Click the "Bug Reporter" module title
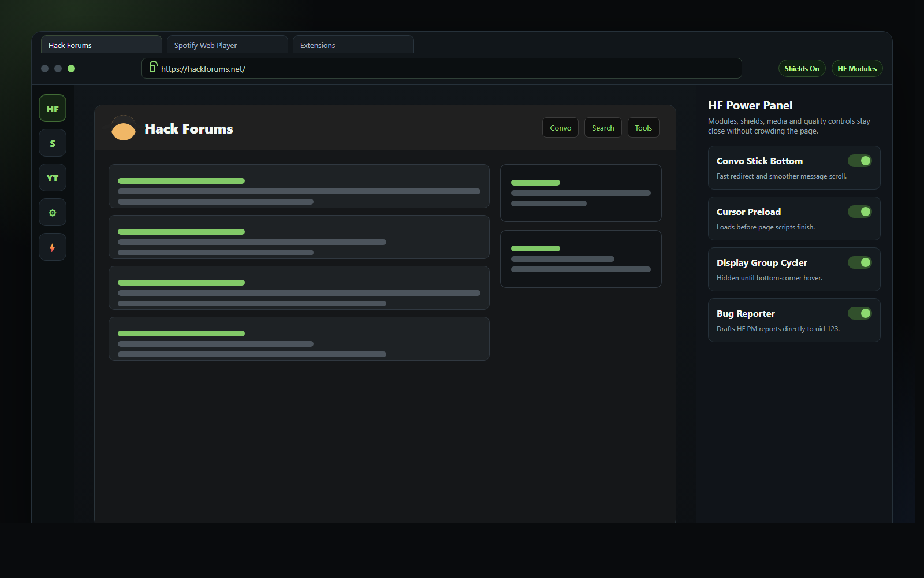 [x=746, y=313]
